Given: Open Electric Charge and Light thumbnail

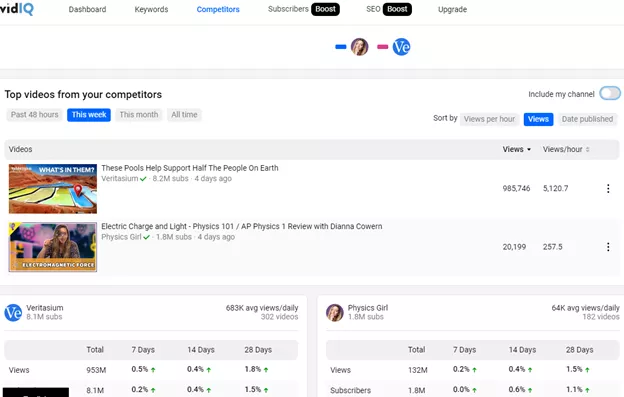Looking at the screenshot, I should click(x=53, y=247).
